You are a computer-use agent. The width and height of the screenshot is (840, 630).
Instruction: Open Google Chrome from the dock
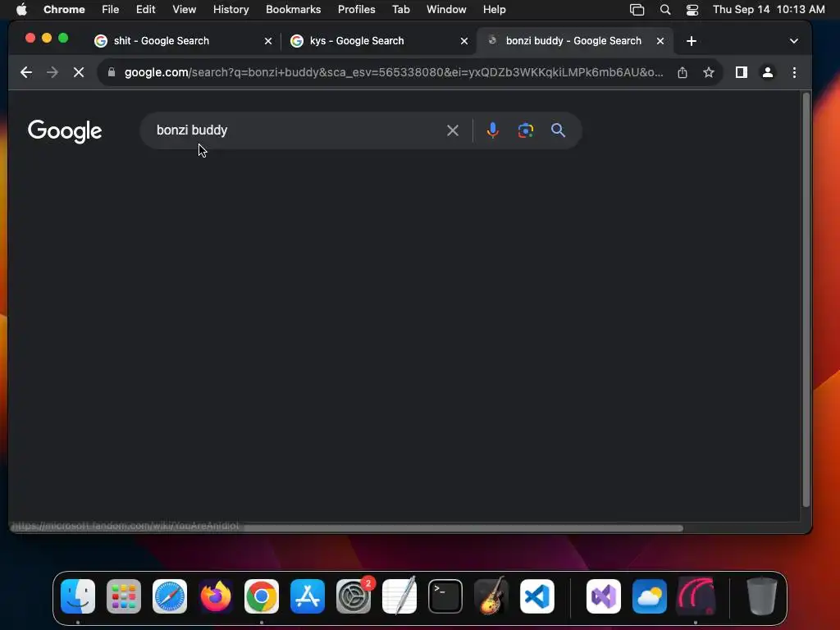pos(262,596)
